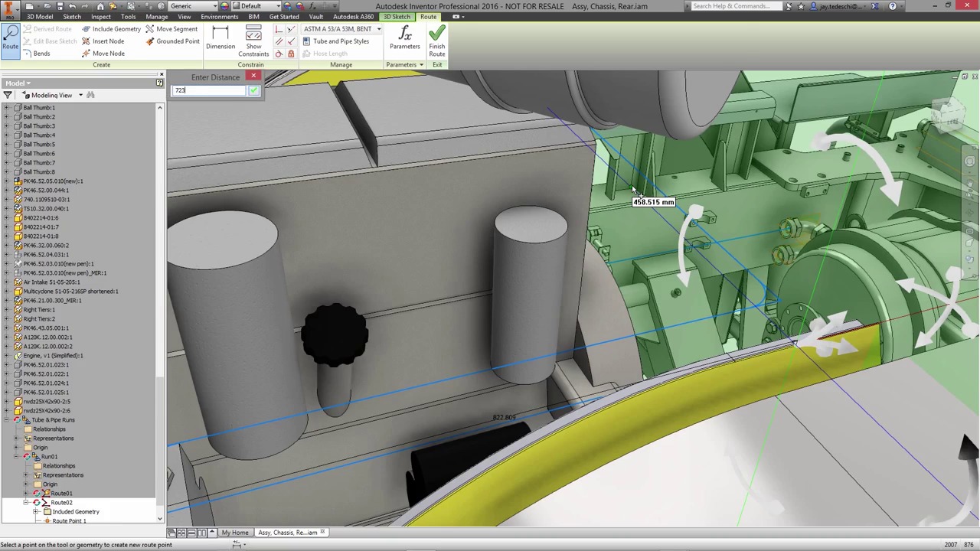
Task: Click the browser filter funnel icon
Action: point(8,95)
